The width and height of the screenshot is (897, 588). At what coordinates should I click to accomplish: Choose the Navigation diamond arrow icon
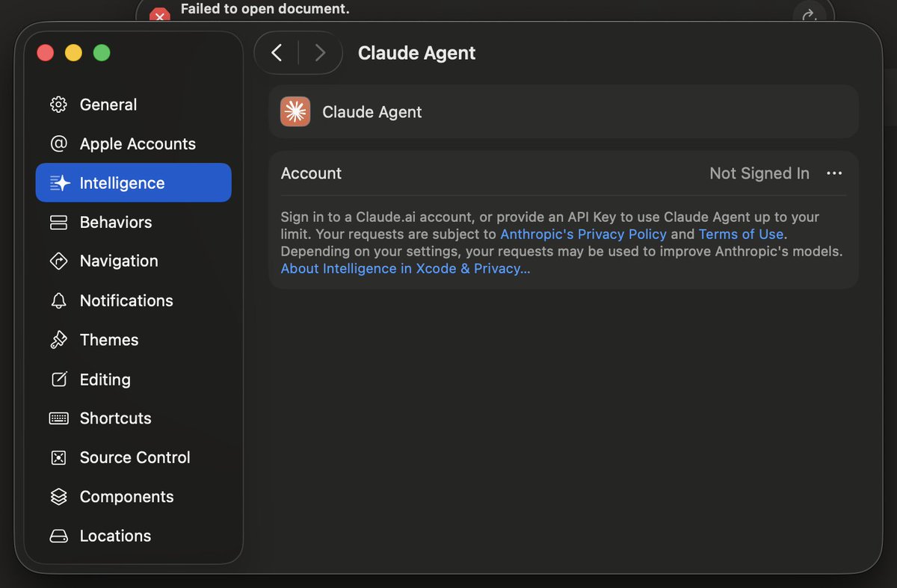[58, 261]
